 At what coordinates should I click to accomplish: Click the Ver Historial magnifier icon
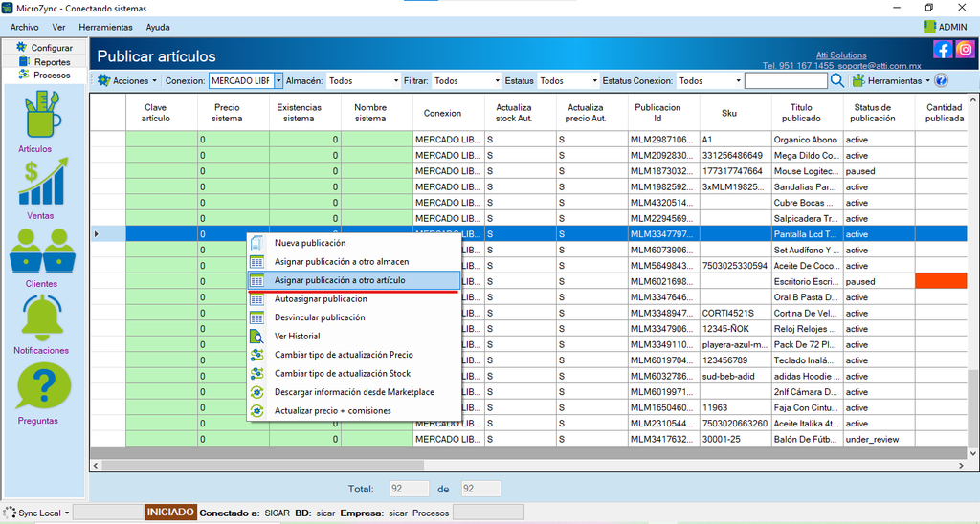pos(256,336)
